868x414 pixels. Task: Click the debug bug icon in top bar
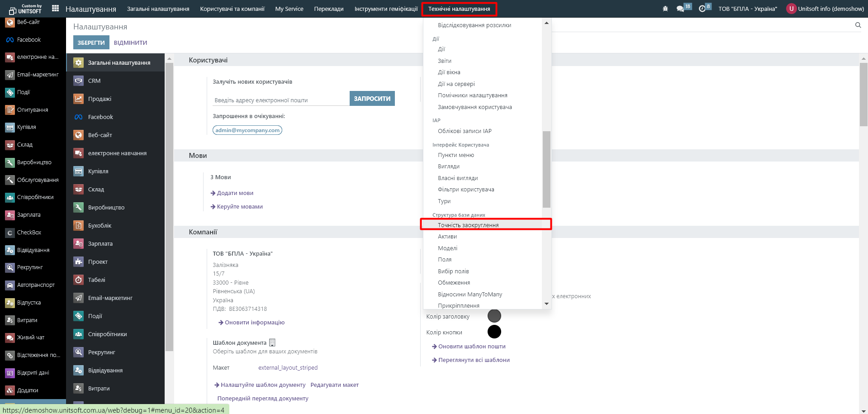point(665,9)
